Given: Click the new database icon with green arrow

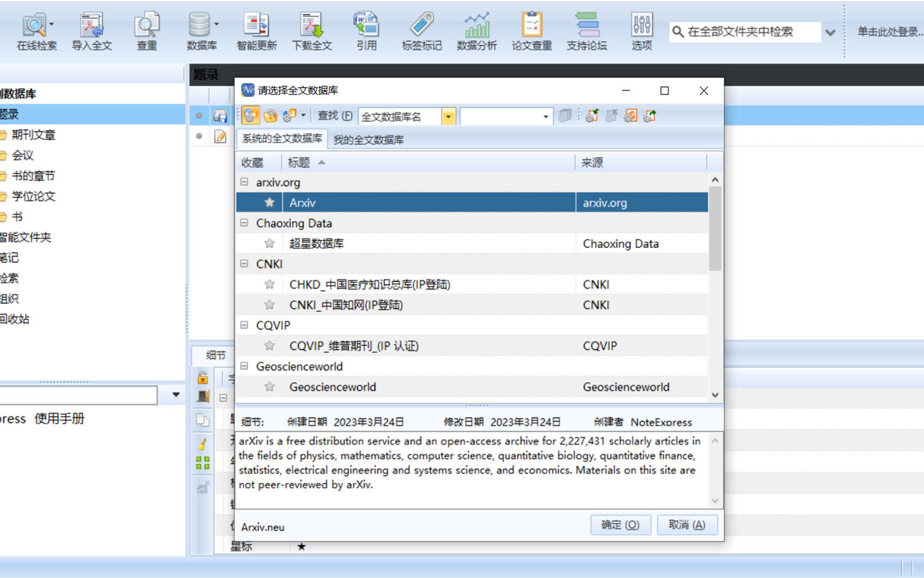Looking at the screenshot, I should [592, 116].
